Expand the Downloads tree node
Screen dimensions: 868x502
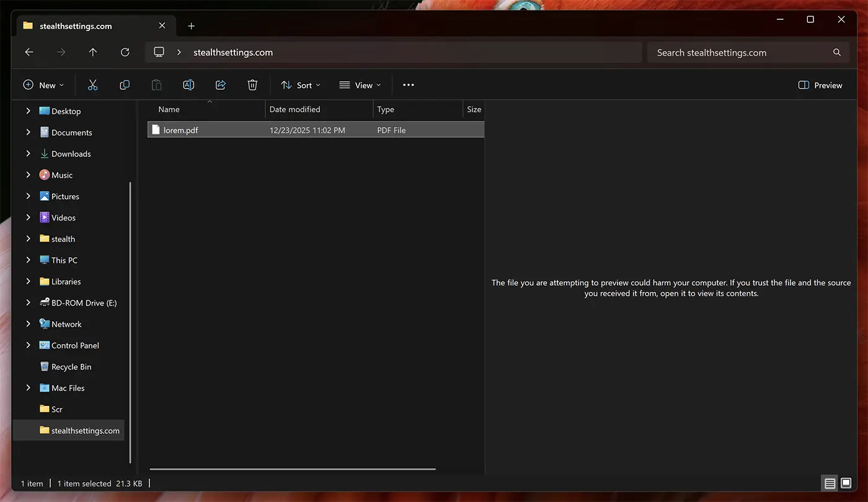click(x=28, y=154)
